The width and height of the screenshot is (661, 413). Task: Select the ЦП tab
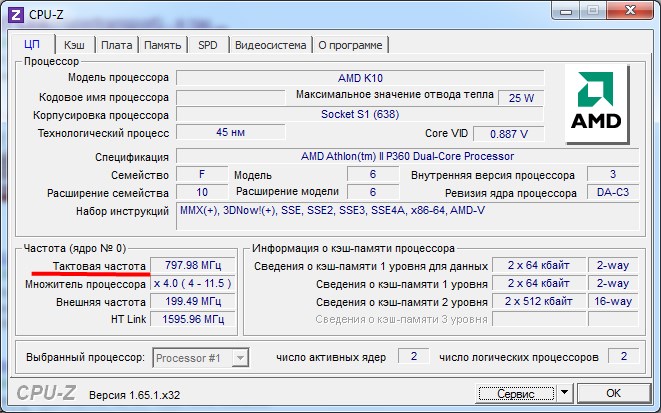pyautogui.click(x=32, y=44)
